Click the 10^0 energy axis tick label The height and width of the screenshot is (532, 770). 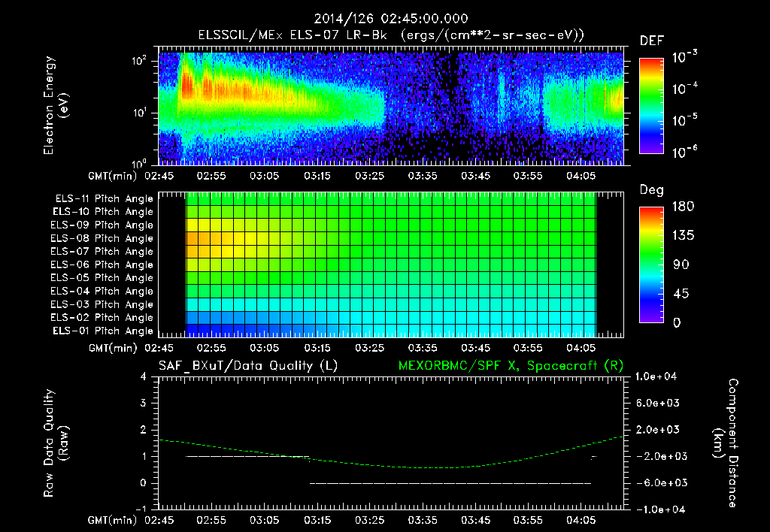(x=139, y=163)
